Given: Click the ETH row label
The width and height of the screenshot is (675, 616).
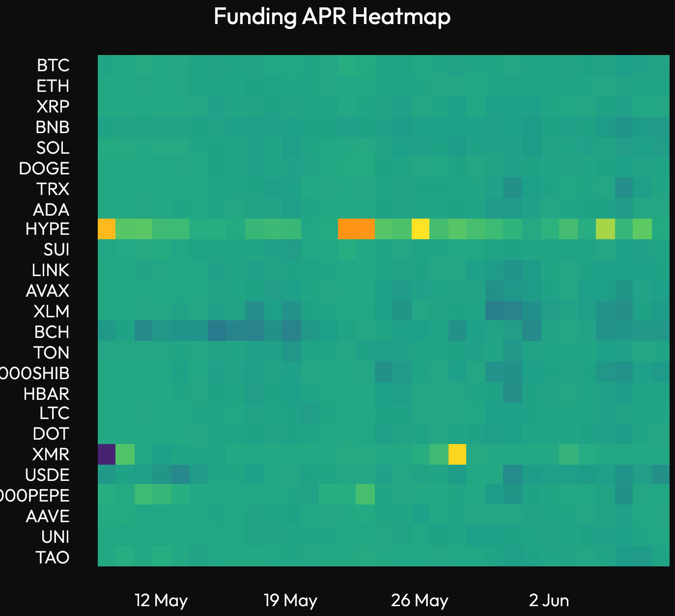Looking at the screenshot, I should click(53, 86).
